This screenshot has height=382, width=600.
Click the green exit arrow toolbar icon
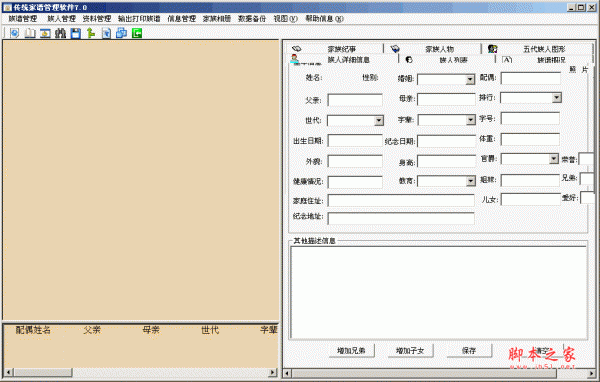click(x=137, y=33)
